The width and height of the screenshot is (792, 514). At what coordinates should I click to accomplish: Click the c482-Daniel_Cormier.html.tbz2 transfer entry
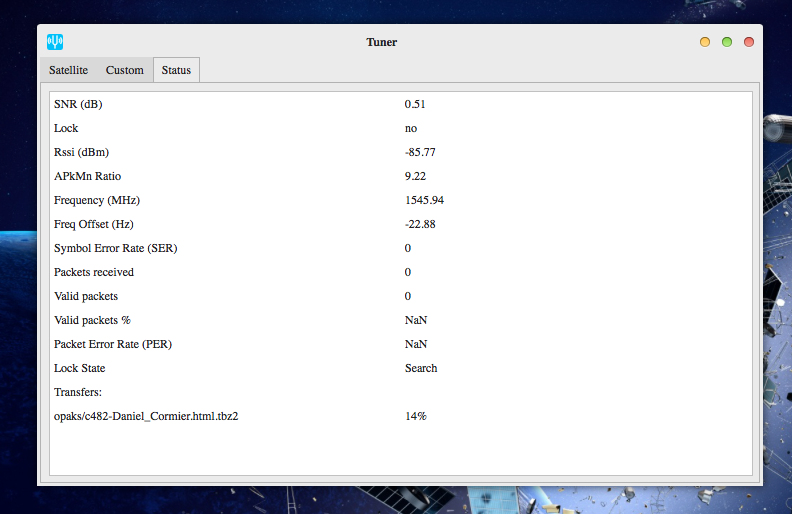[x=146, y=416]
